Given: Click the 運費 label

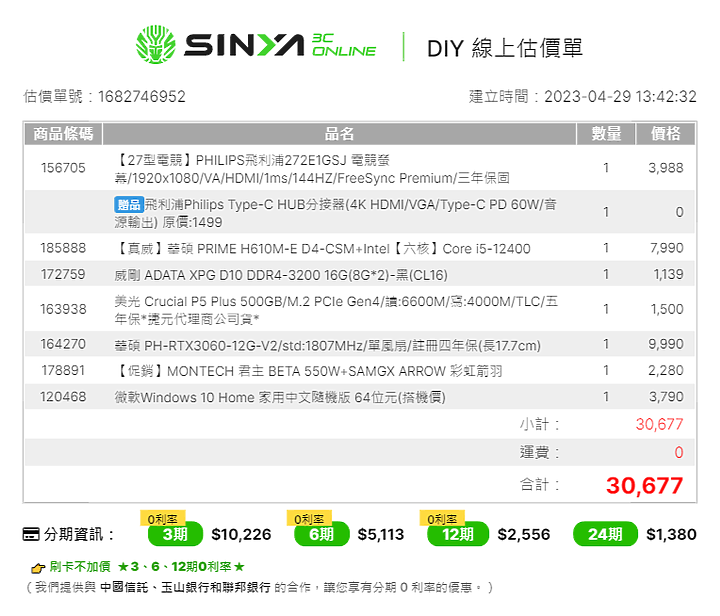Looking at the screenshot, I should click(x=540, y=453).
